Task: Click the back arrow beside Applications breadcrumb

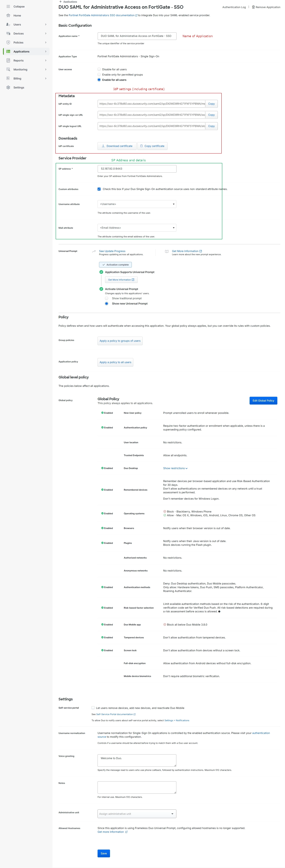Action: point(61,2)
